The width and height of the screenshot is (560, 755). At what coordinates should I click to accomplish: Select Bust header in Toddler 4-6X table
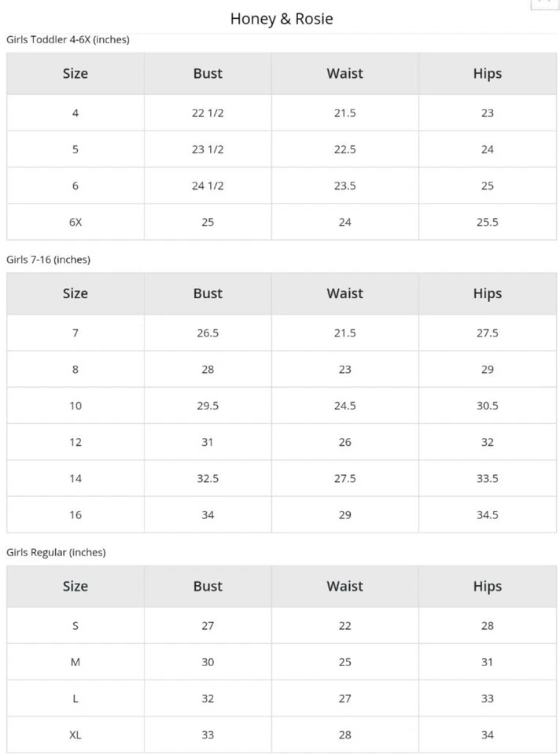(x=208, y=74)
